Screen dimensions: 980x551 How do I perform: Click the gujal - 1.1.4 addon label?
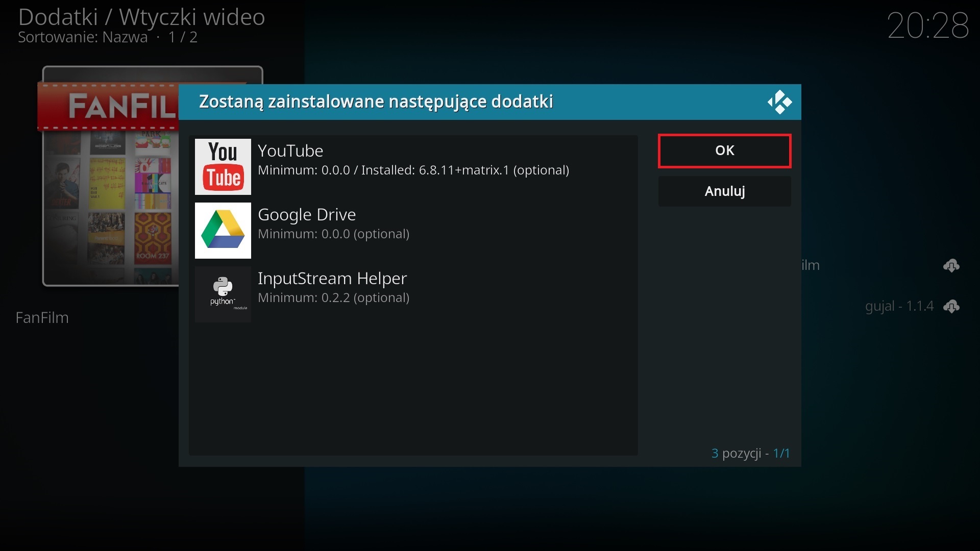click(899, 306)
